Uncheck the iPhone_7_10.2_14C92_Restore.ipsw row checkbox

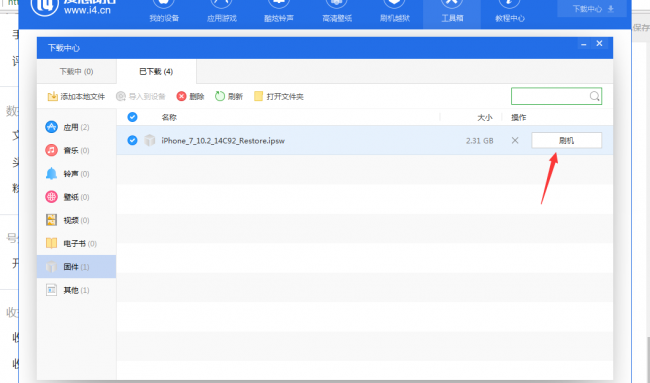click(x=132, y=141)
